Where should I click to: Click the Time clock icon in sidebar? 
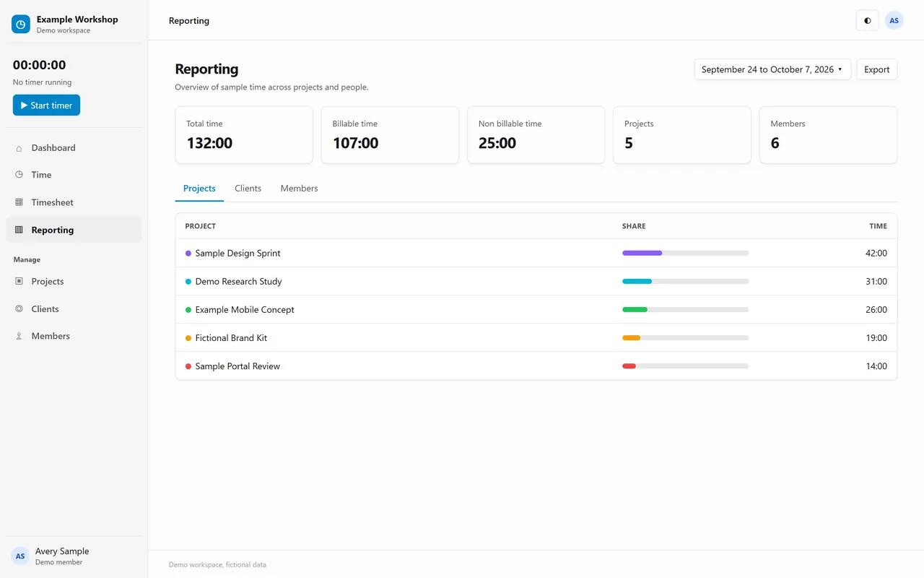tap(19, 175)
